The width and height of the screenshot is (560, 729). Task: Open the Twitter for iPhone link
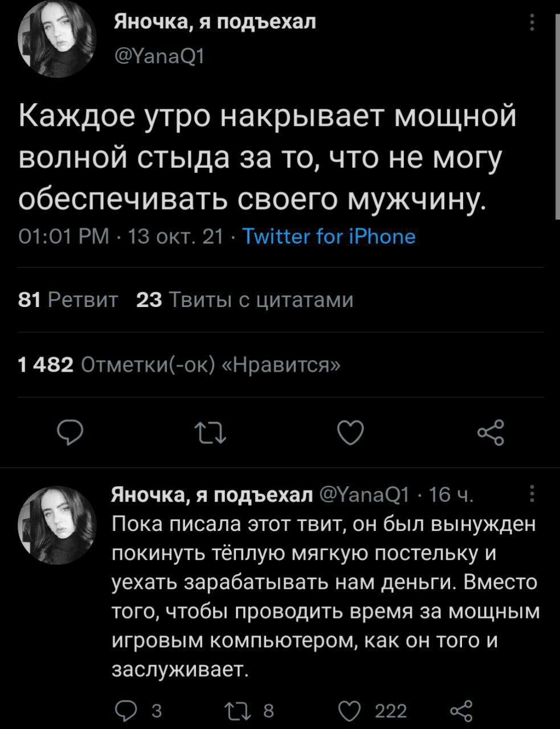329,236
